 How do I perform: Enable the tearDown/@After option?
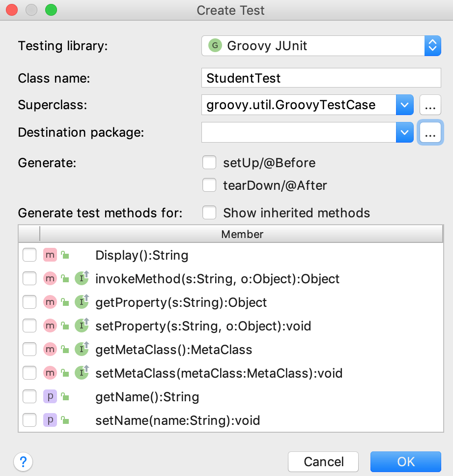[209, 185]
